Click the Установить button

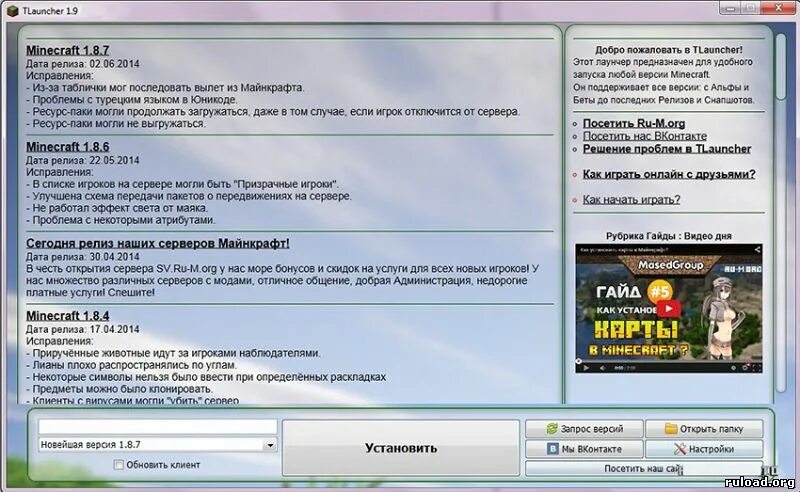point(401,448)
